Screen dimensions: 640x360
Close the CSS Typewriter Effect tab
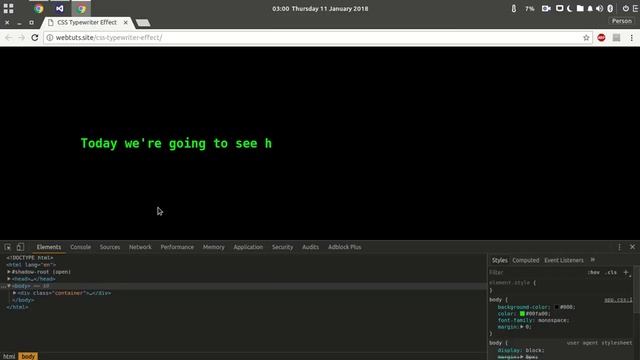coord(126,22)
